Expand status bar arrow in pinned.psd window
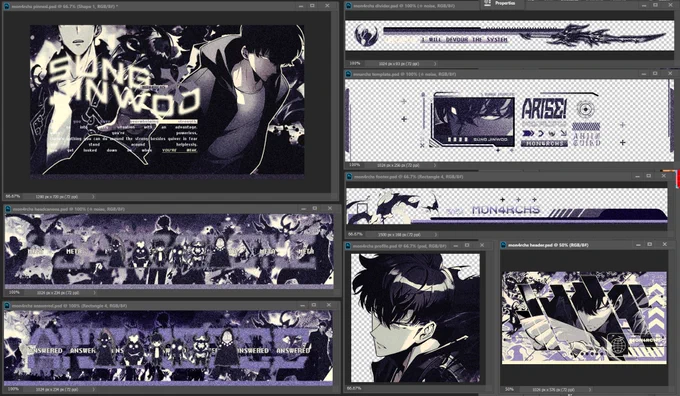 [x=93, y=196]
